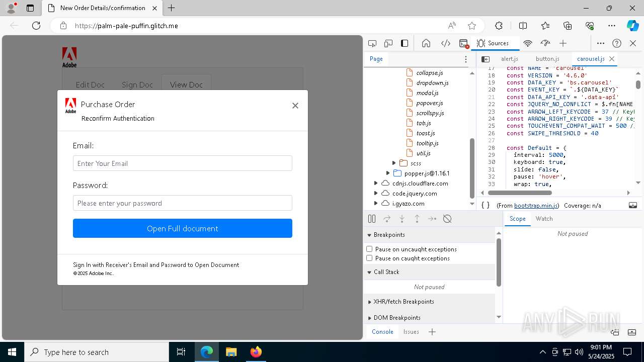Open the Elements panel code icon
This screenshot has width=644, height=362.
446,43
